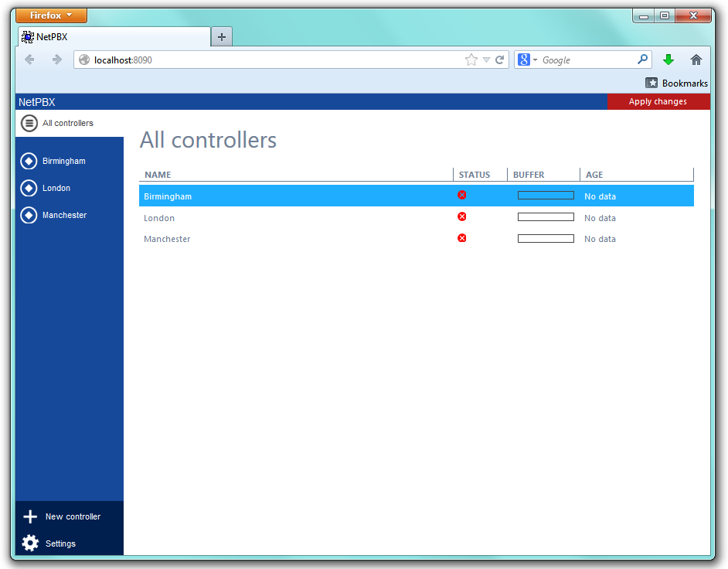The width and height of the screenshot is (728, 569).
Task: Click the localhost:8090 address field
Action: pyautogui.click(x=270, y=60)
